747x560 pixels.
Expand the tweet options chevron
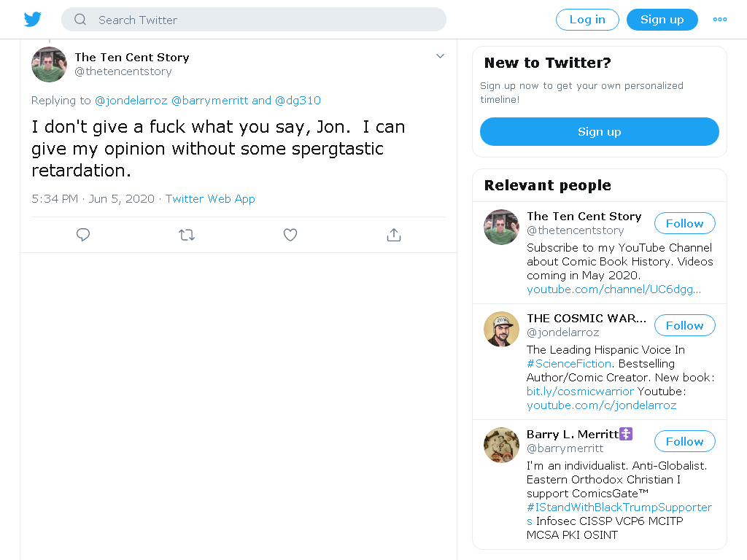click(x=440, y=56)
